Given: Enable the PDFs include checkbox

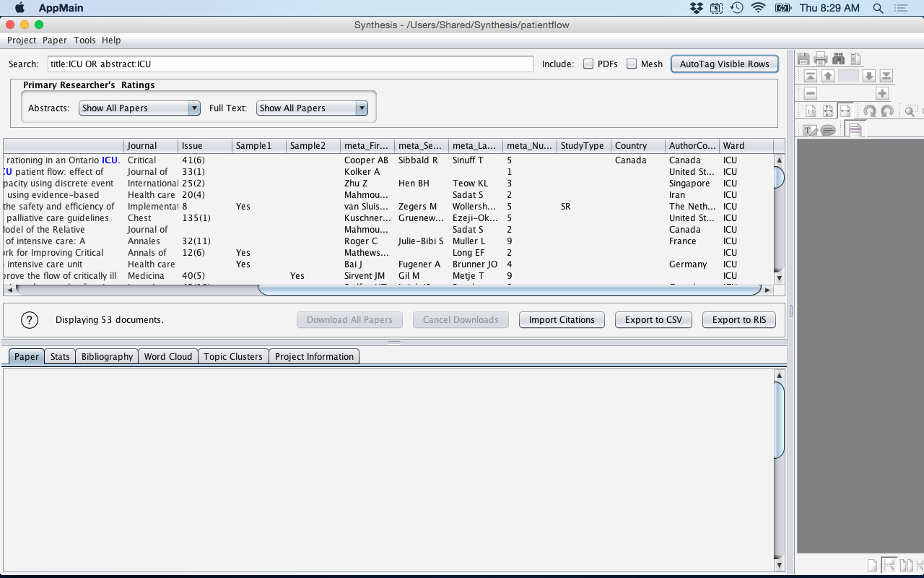Looking at the screenshot, I should click(x=588, y=64).
